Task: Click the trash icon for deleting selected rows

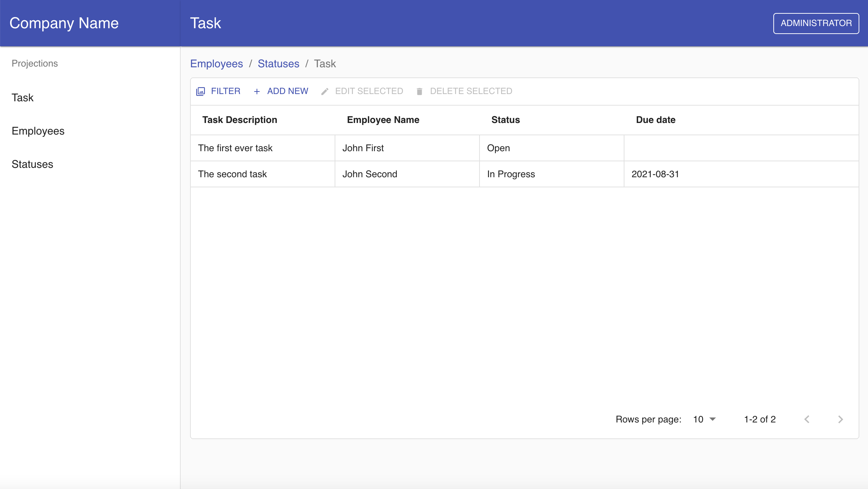Action: coord(420,91)
